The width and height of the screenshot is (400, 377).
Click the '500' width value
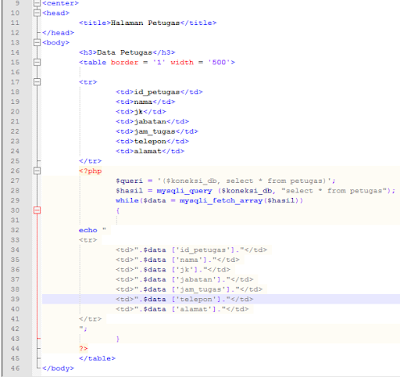[219, 62]
